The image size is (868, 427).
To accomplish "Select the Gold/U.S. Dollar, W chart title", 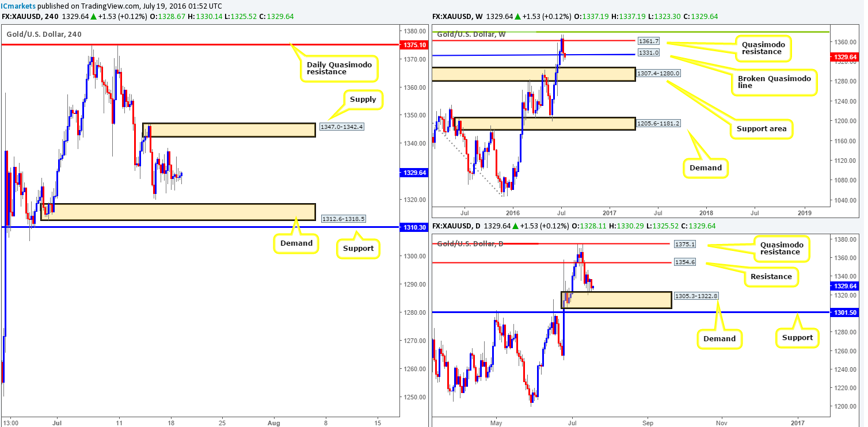I will pos(471,34).
